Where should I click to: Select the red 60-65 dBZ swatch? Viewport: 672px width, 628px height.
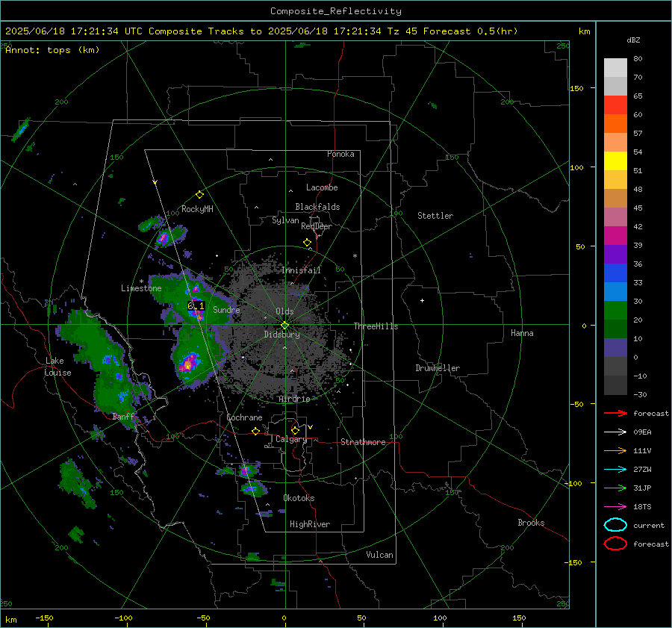point(615,105)
